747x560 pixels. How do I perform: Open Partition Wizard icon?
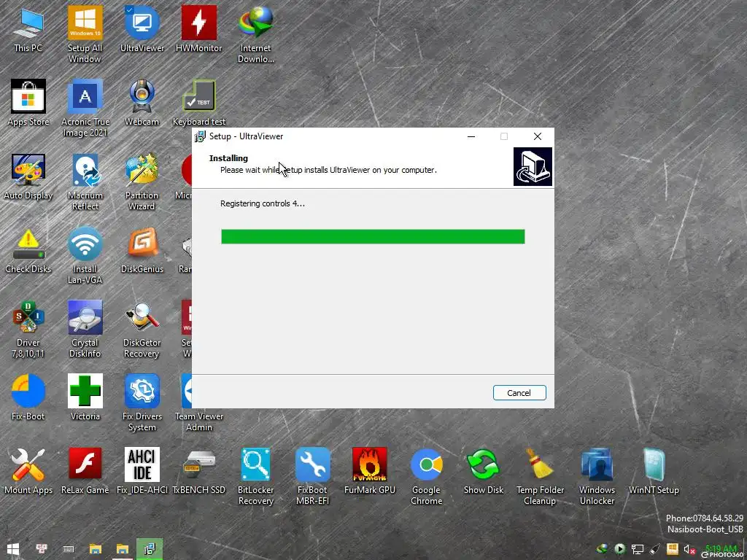tap(142, 182)
